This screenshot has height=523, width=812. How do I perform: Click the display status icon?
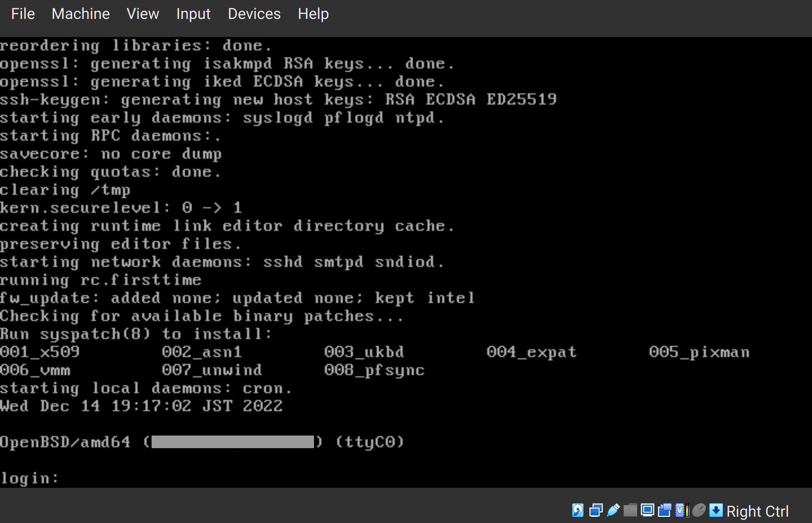[x=647, y=510]
